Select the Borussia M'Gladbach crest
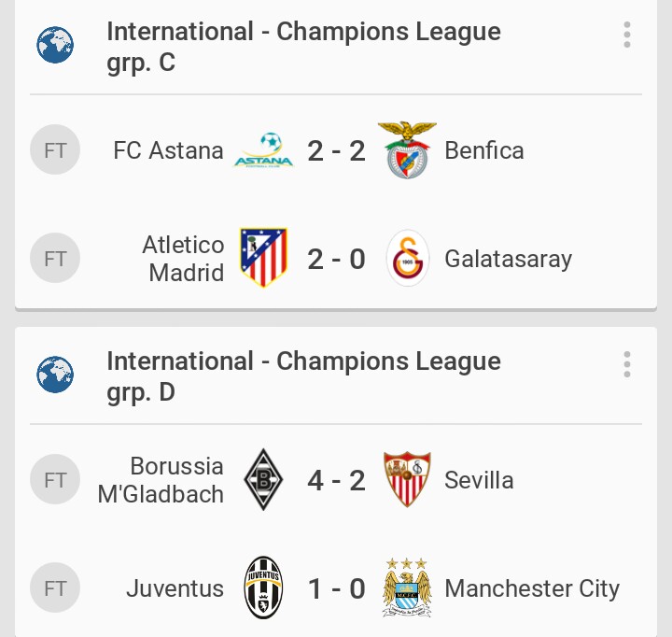The image size is (672, 637). point(263,480)
